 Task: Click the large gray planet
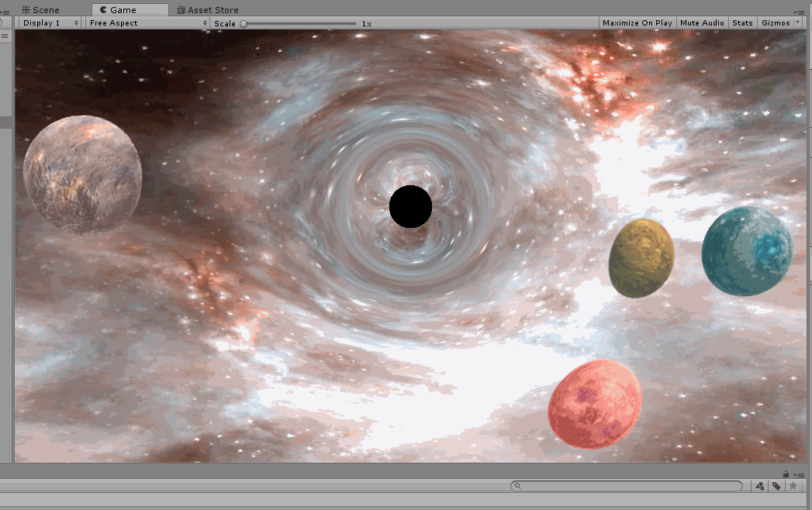pyautogui.click(x=83, y=174)
